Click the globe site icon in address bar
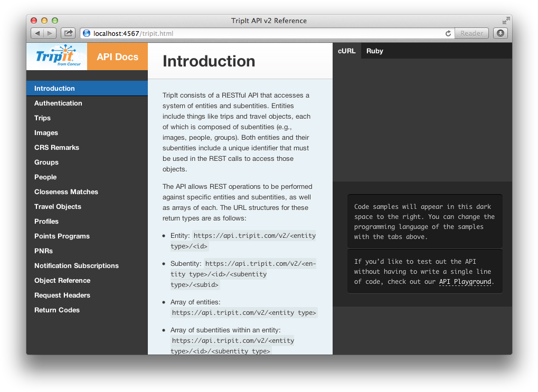Image resolution: width=538 pixels, height=392 pixels. (87, 33)
